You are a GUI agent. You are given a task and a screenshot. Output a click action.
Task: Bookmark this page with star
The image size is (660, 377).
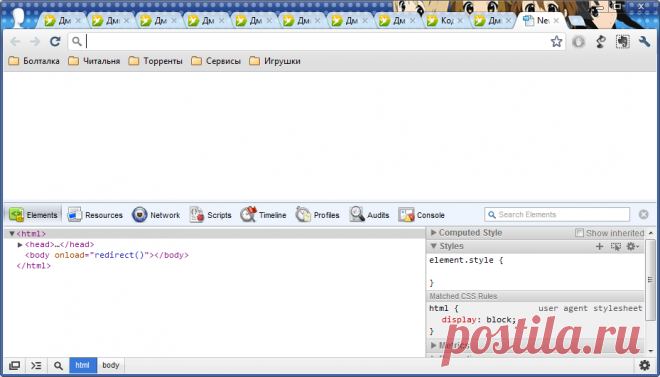pyautogui.click(x=556, y=41)
